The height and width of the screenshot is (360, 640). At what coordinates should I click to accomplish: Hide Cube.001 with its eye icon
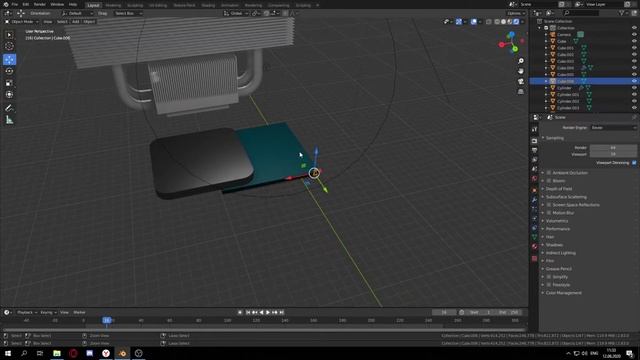(x=634, y=48)
